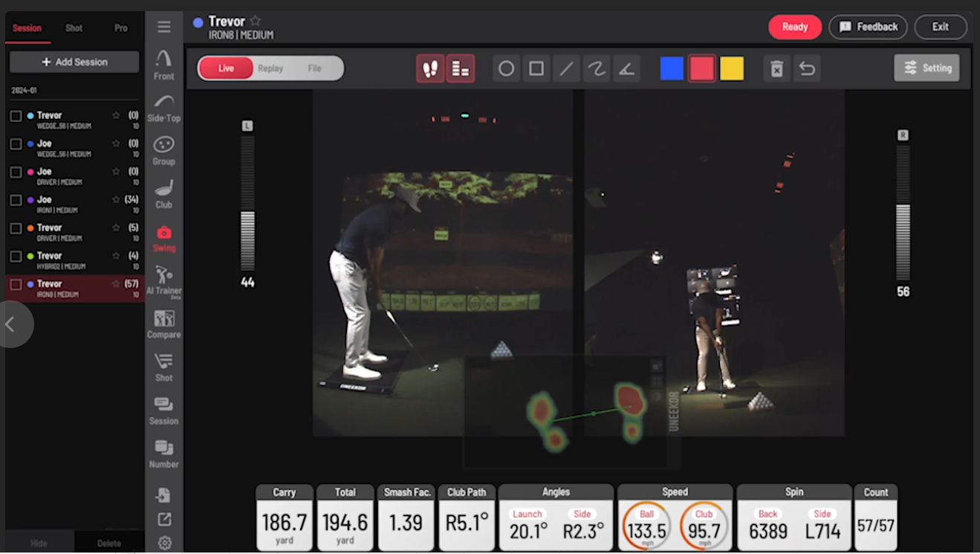The height and width of the screenshot is (554, 980).
Task: Toggle the foot pressure footprints icon
Action: (x=430, y=69)
